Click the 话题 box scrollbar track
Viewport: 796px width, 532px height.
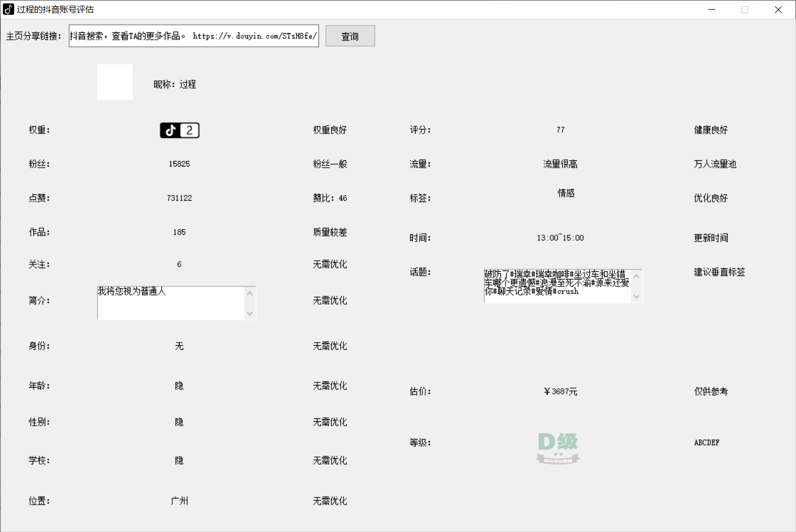(638, 286)
